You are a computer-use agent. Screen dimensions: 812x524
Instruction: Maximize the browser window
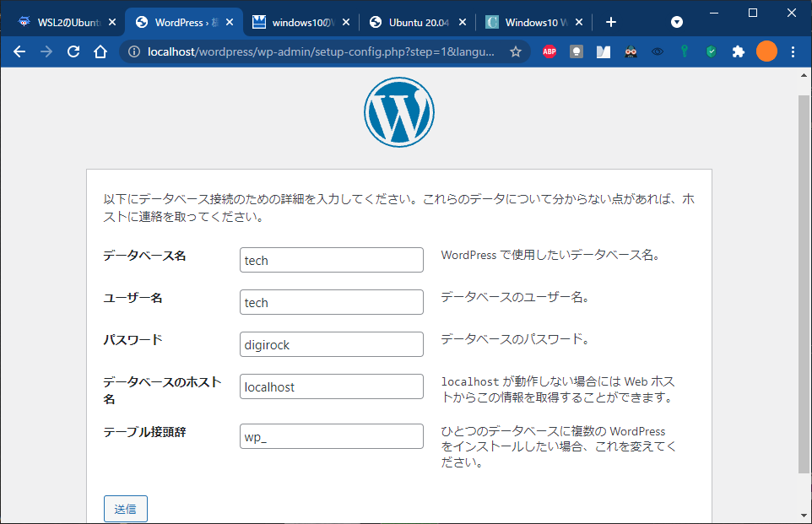pos(753,13)
